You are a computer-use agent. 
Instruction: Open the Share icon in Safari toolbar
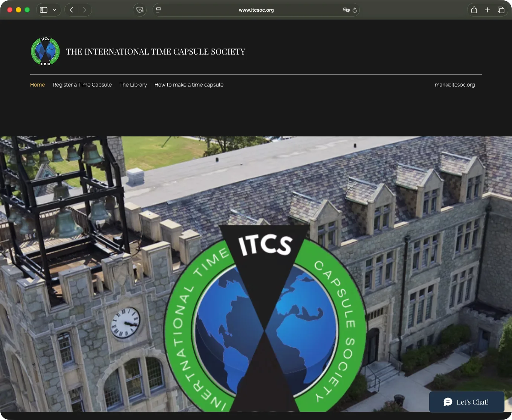click(474, 10)
